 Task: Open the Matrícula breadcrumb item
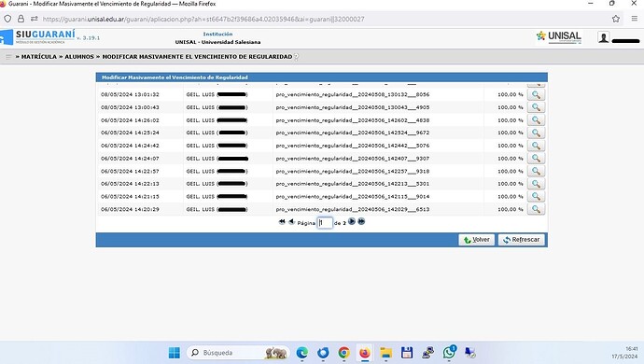[39, 57]
